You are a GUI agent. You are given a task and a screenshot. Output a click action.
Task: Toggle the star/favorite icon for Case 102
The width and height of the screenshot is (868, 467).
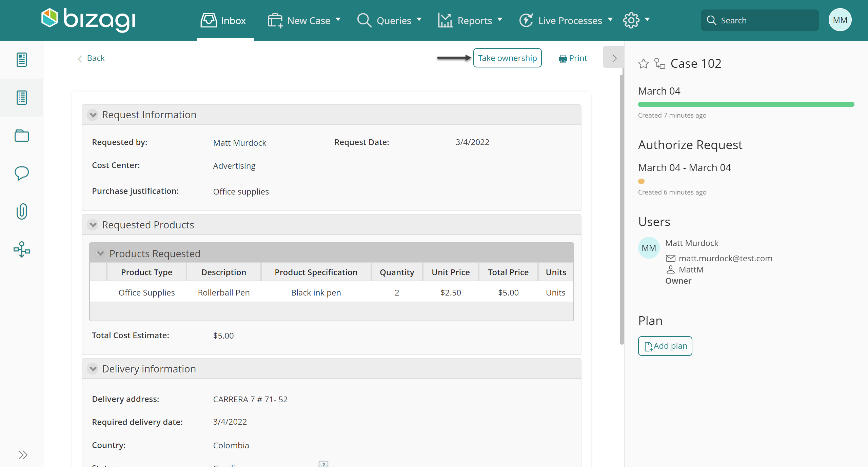643,63
